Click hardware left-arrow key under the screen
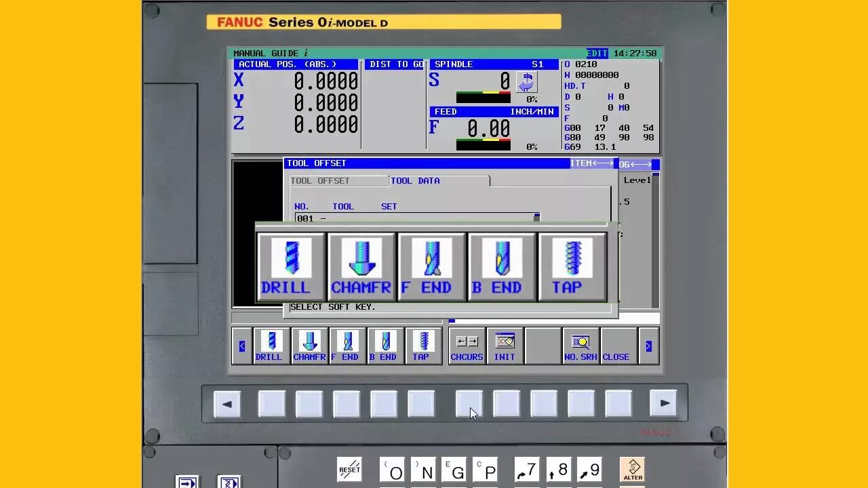Image resolution: width=868 pixels, height=488 pixels. pyautogui.click(x=227, y=404)
